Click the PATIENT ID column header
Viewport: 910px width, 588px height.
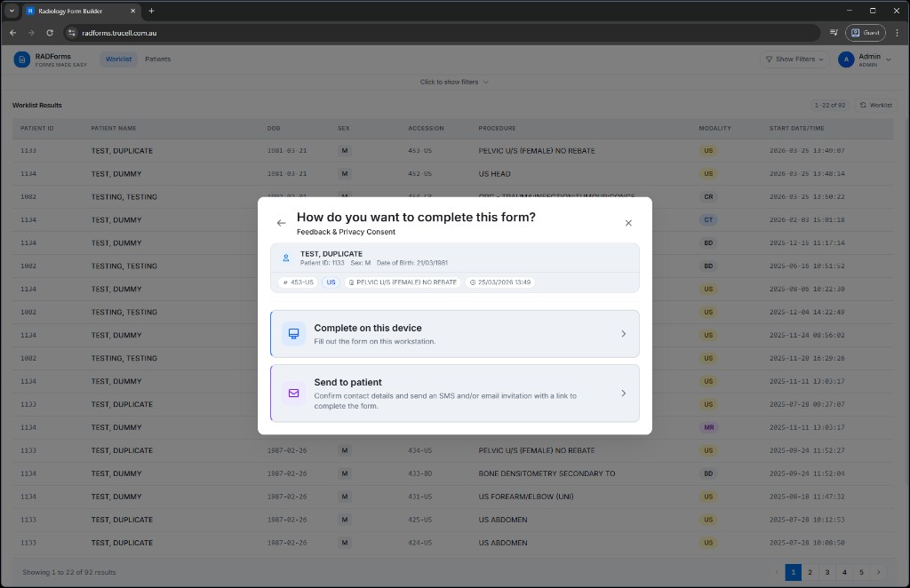click(x=37, y=128)
